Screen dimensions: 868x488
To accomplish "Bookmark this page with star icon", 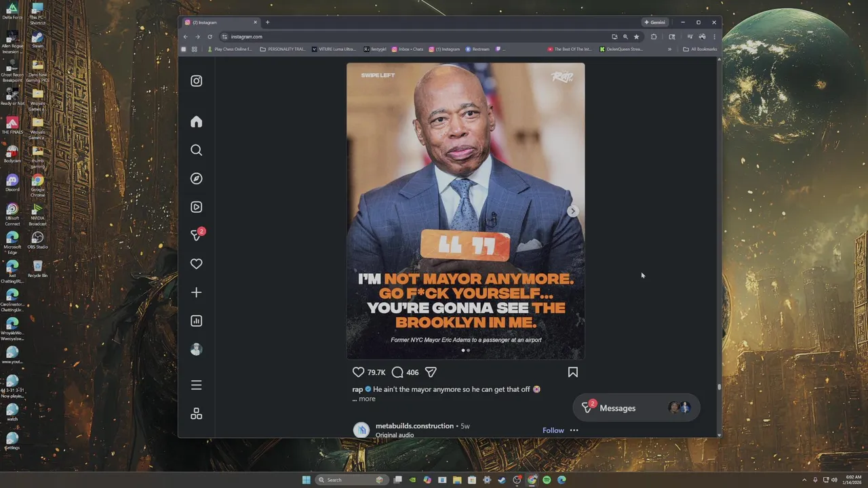I will tap(636, 37).
